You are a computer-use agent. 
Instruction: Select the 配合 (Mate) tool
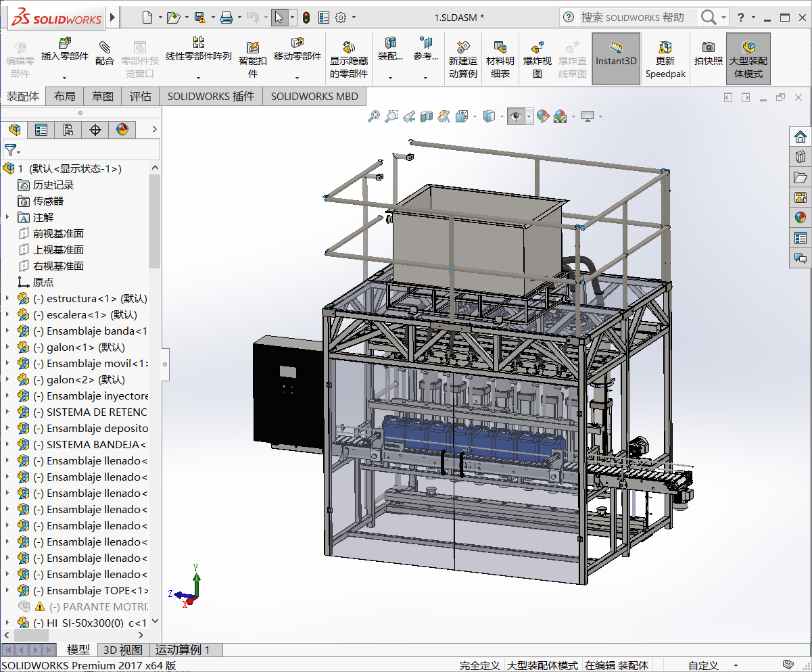tap(104, 47)
